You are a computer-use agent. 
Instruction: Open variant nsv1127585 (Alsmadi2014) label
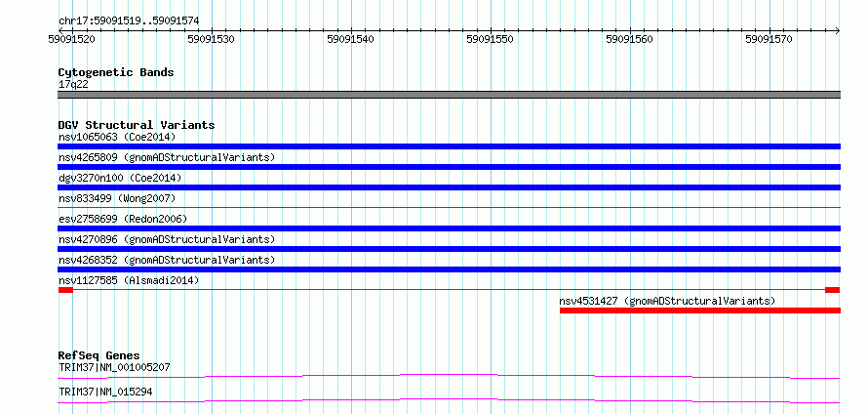click(129, 280)
